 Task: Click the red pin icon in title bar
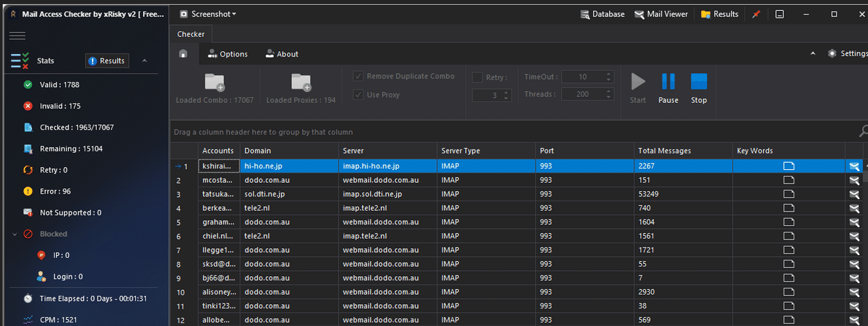755,14
